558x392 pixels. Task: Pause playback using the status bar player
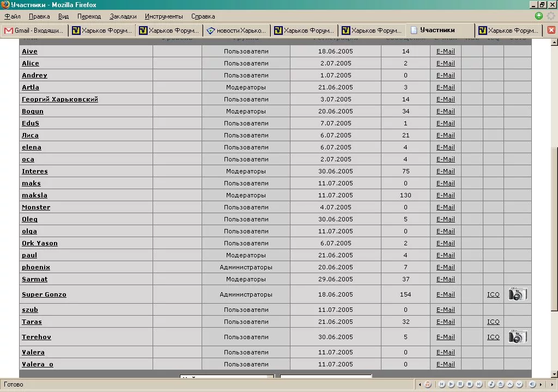(x=459, y=384)
